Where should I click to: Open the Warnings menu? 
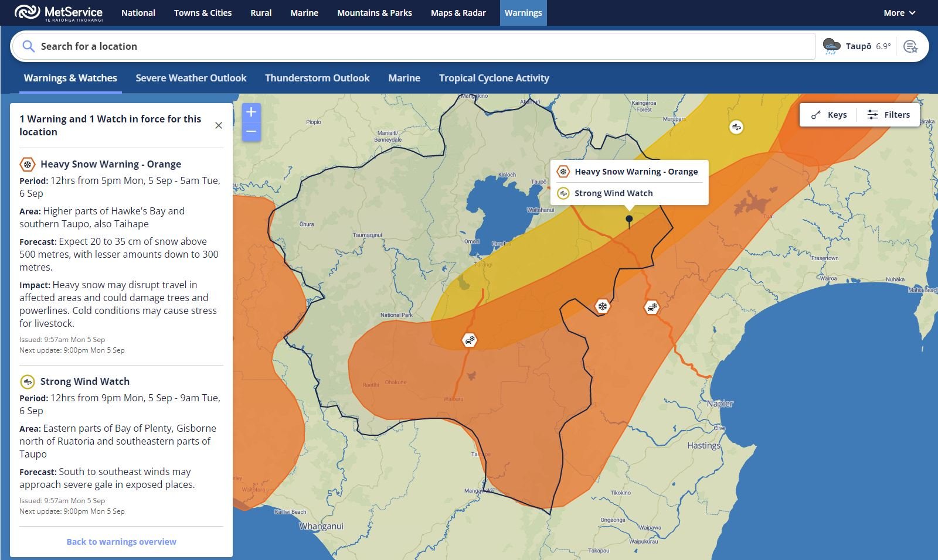pyautogui.click(x=524, y=13)
